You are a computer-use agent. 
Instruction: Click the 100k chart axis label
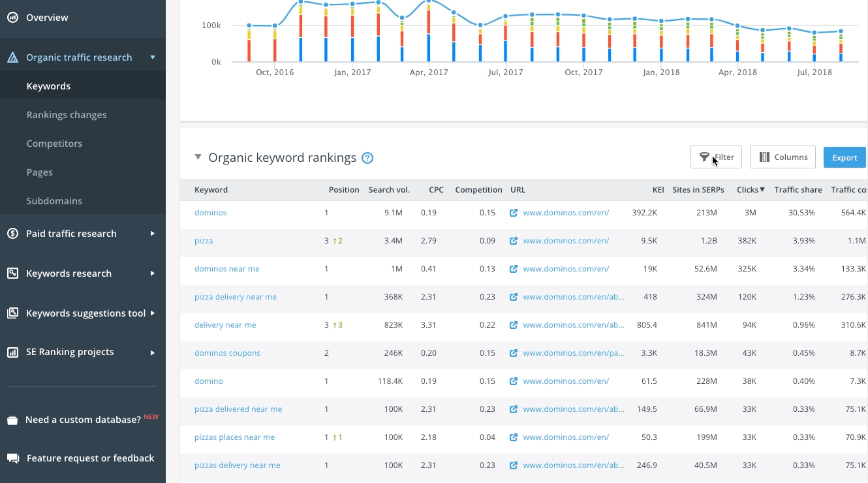(211, 25)
